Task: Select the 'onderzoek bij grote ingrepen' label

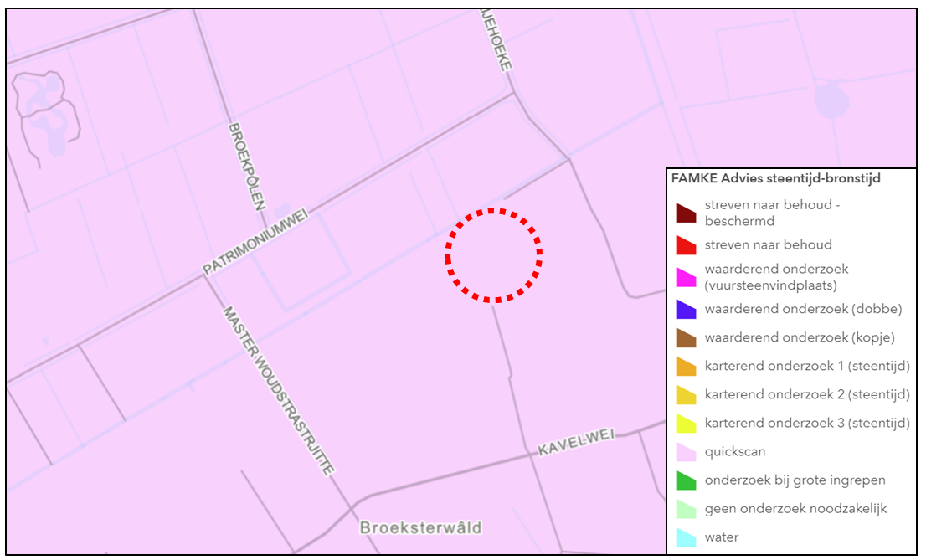Action: click(x=795, y=480)
